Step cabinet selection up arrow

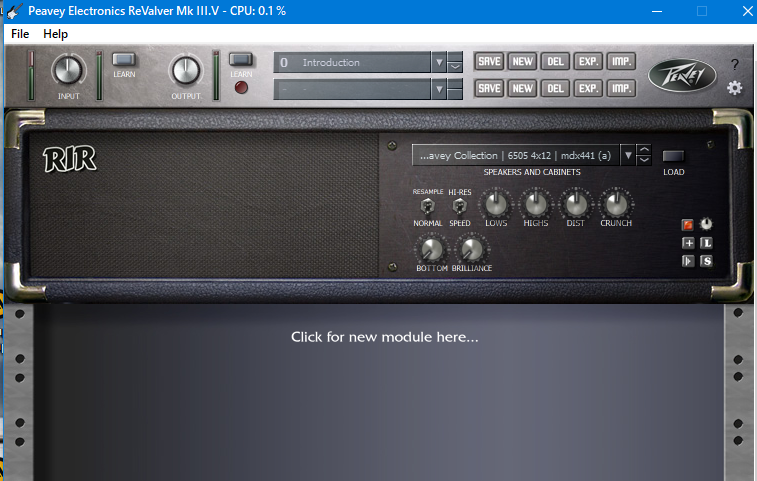[644, 150]
